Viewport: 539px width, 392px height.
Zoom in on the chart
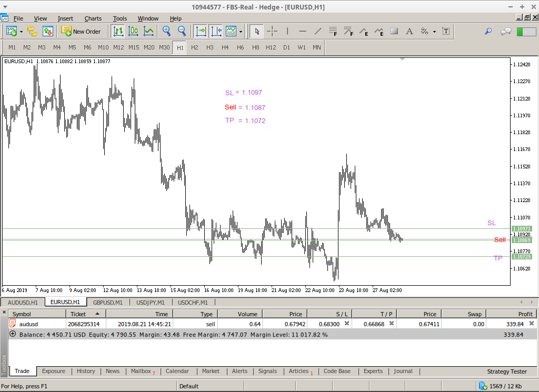click(x=167, y=32)
